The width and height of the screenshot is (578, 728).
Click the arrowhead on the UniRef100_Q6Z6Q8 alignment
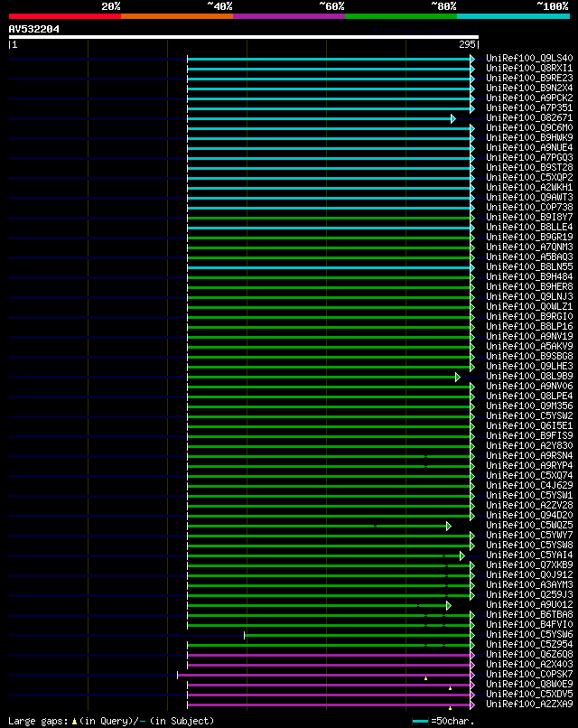pos(472,655)
